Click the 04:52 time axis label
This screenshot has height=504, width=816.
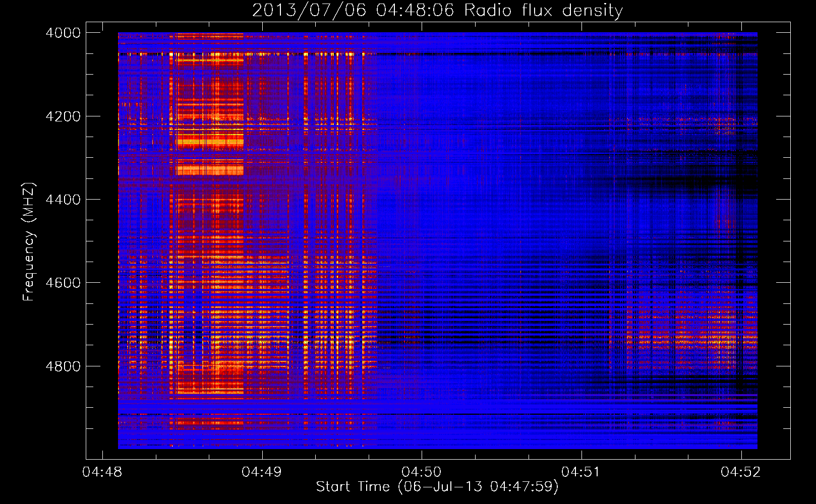pos(741,472)
